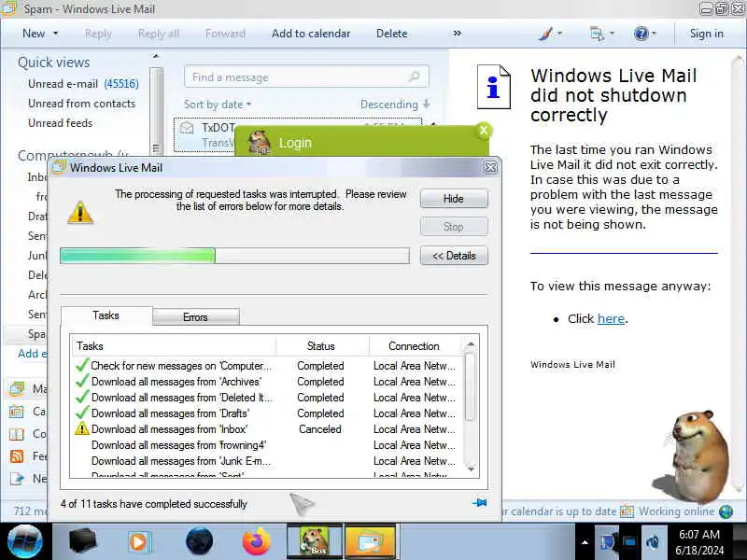This screenshot has width=747, height=560.
Task: Select the 'Check for new messages' task row
Action: [267, 366]
